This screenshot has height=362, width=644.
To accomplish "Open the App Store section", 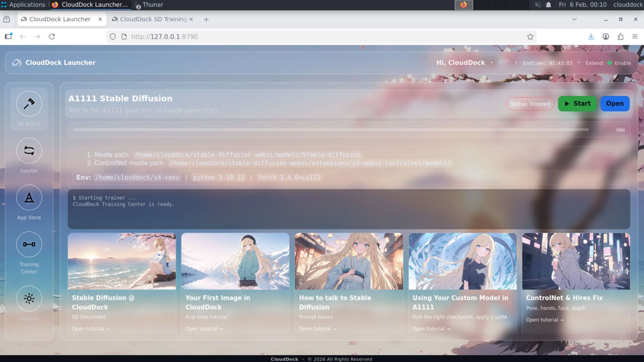I will click(x=29, y=198).
